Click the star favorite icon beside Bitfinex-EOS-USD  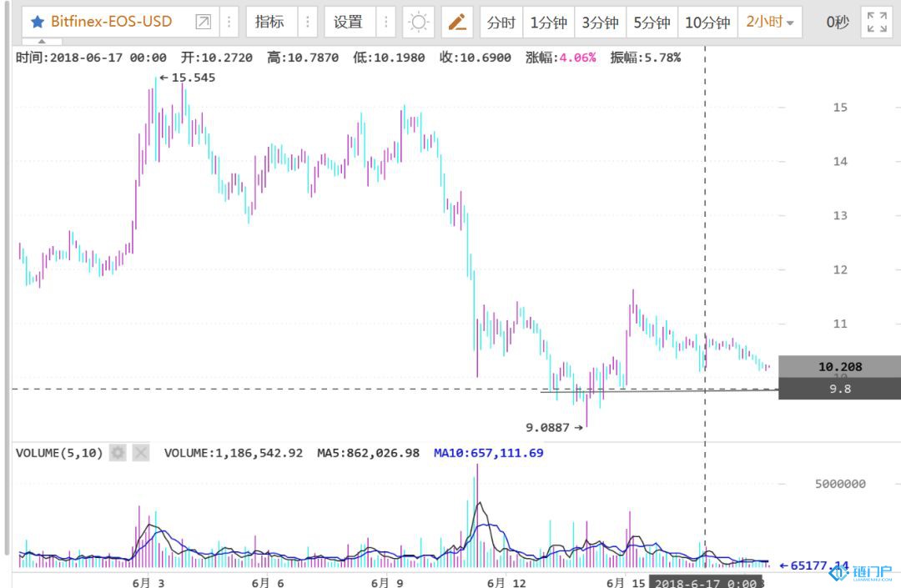pos(37,23)
